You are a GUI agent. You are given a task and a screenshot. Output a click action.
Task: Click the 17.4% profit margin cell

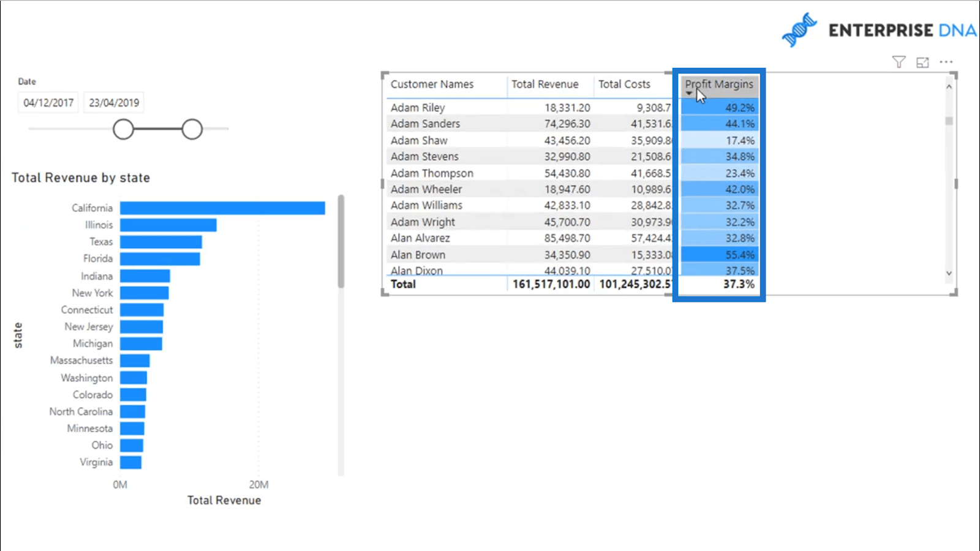[x=720, y=140]
